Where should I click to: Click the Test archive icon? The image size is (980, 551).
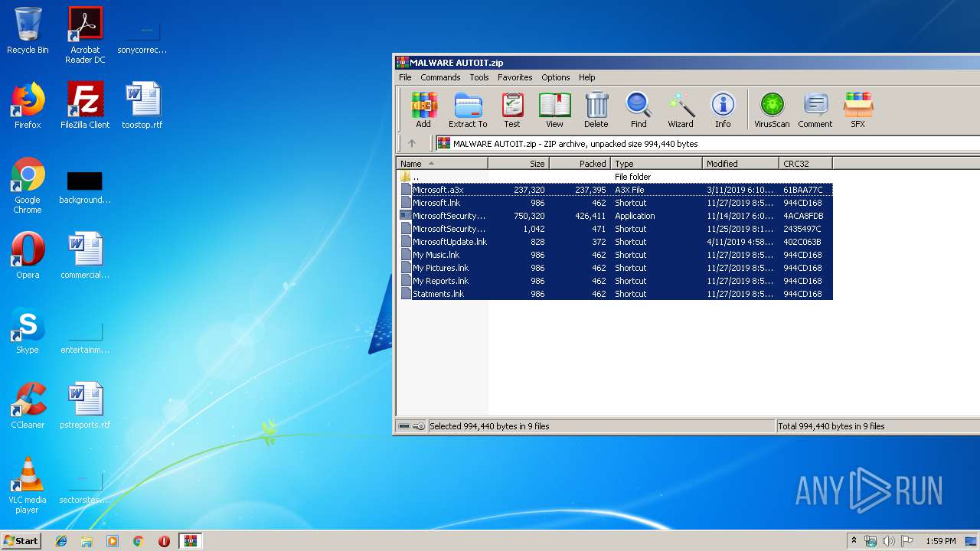tap(512, 109)
